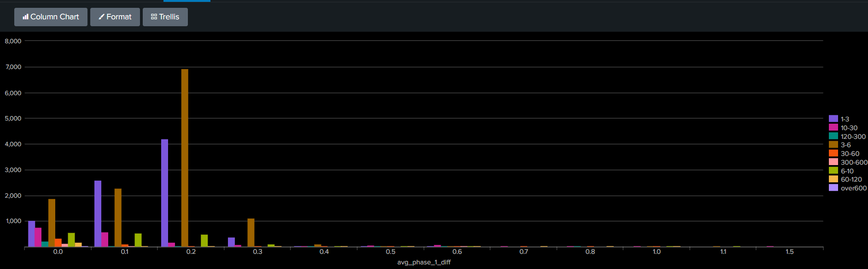
Task: Click the yellow 60-120 legend swatch
Action: pos(833,179)
